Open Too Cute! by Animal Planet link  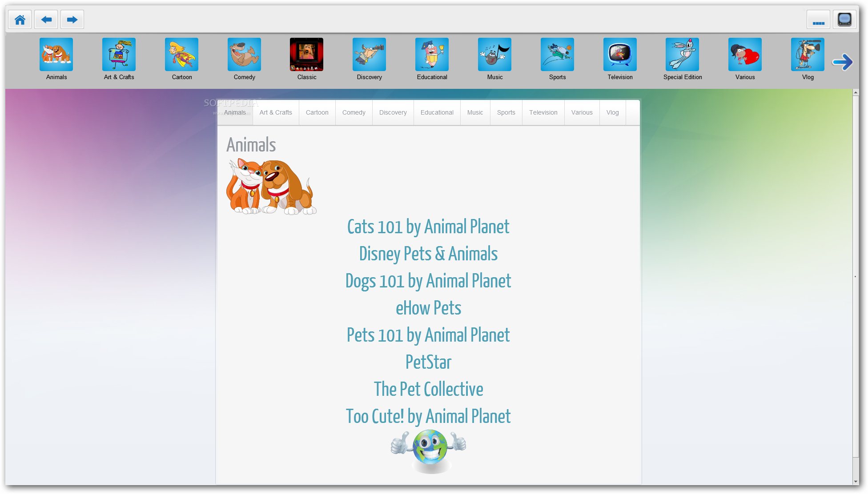tap(428, 417)
